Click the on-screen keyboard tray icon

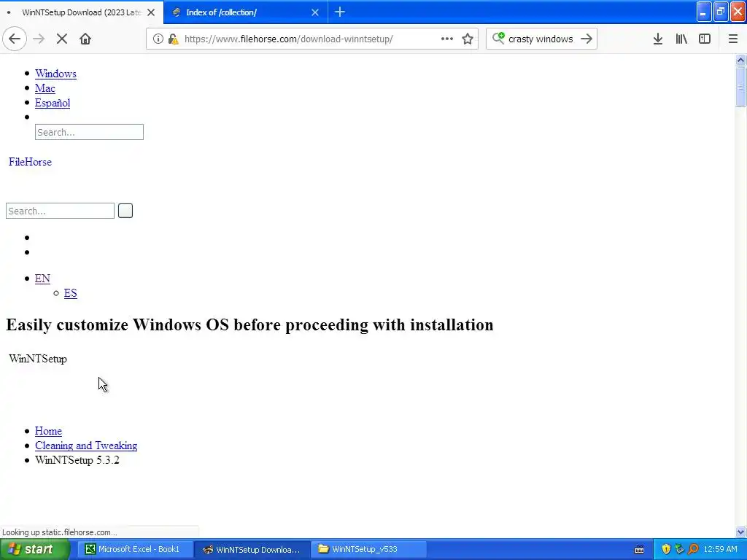[639, 550]
